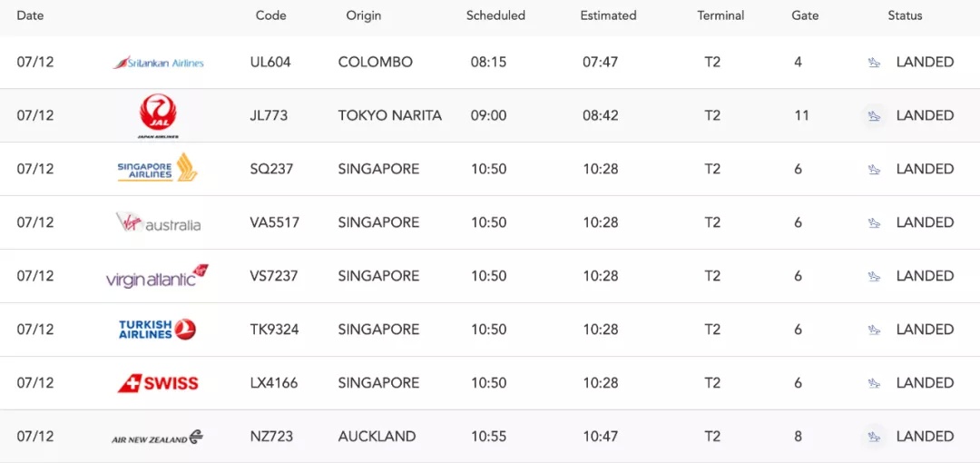Click landed plane icon for flight JL773
The height and width of the screenshot is (463, 980).
[875, 116]
